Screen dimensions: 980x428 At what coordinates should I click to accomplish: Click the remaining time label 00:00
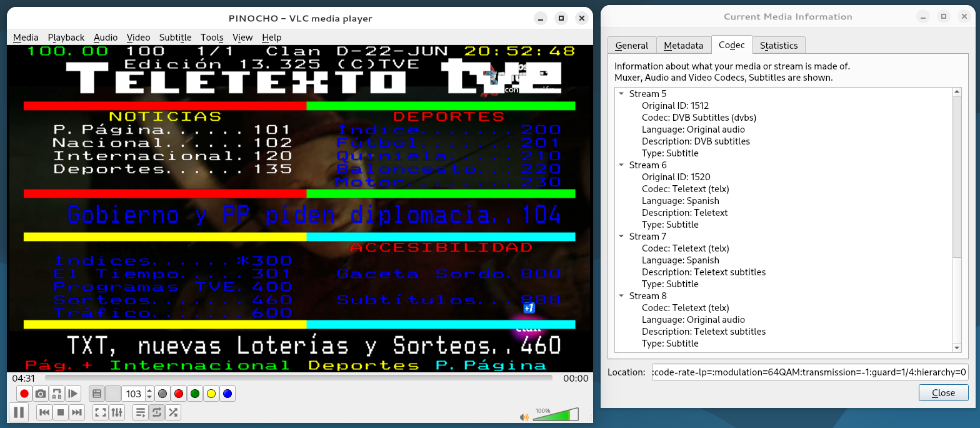576,378
